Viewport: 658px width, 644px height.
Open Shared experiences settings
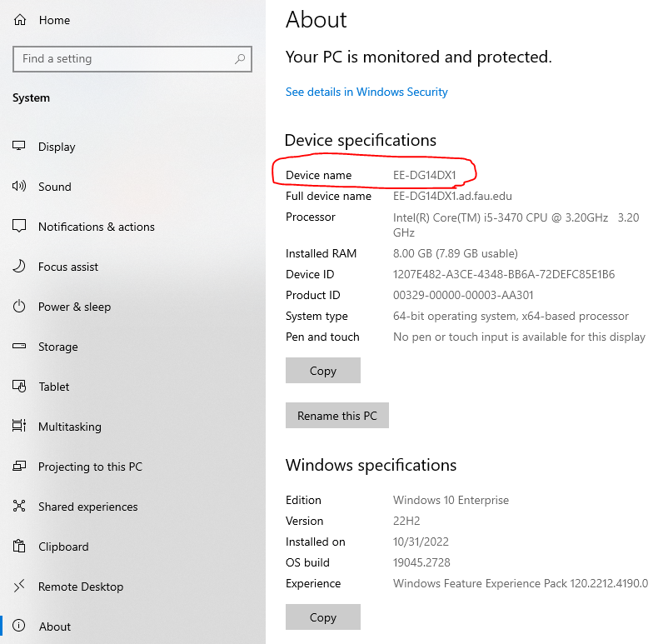tap(87, 507)
